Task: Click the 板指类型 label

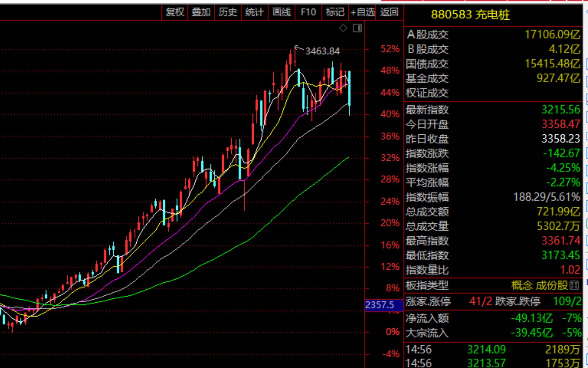Action: (x=427, y=286)
